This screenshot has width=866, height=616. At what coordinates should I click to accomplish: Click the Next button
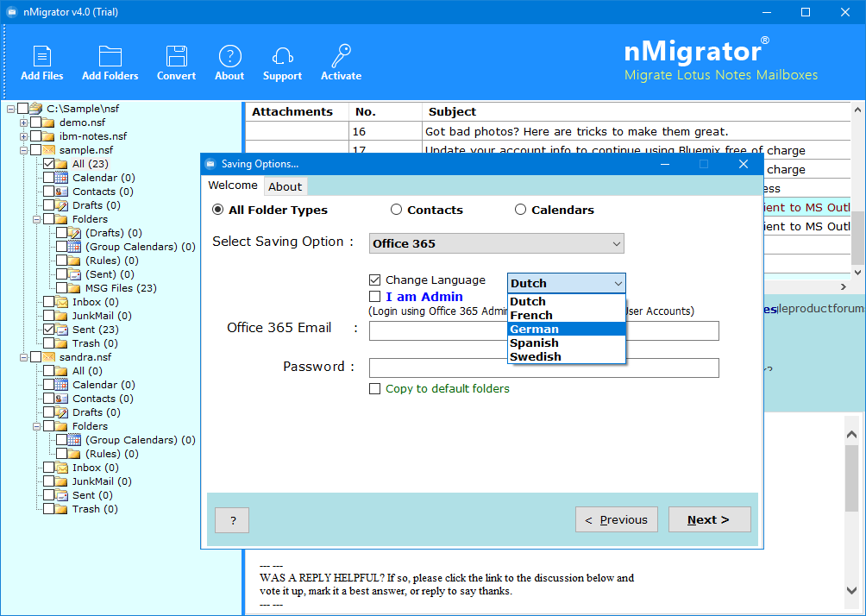coord(710,519)
